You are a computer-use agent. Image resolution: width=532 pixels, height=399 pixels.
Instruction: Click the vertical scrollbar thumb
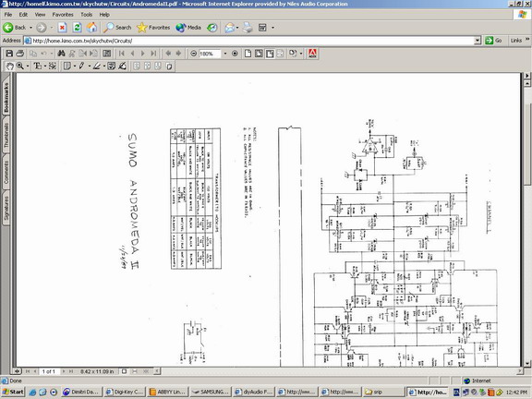pyautogui.click(x=527, y=143)
